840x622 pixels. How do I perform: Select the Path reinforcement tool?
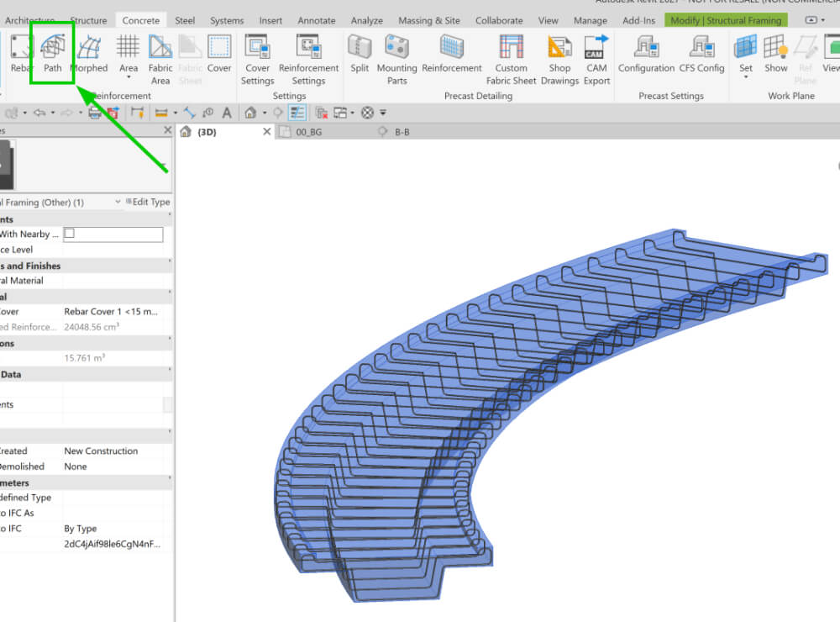[x=52, y=53]
